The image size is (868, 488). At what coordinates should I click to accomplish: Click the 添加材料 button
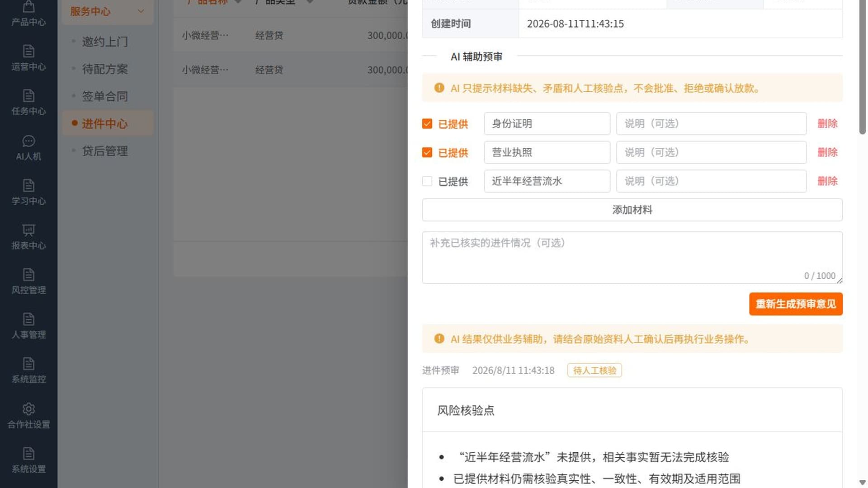[632, 210]
